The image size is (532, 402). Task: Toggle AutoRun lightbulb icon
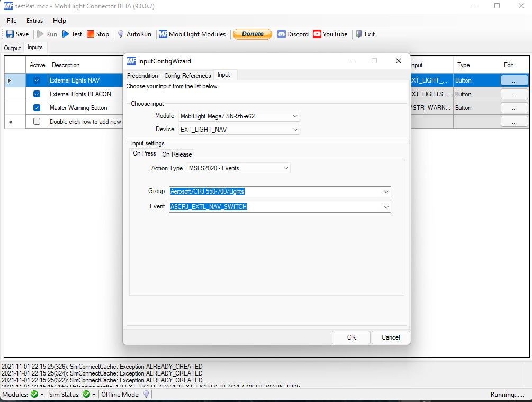coord(121,34)
